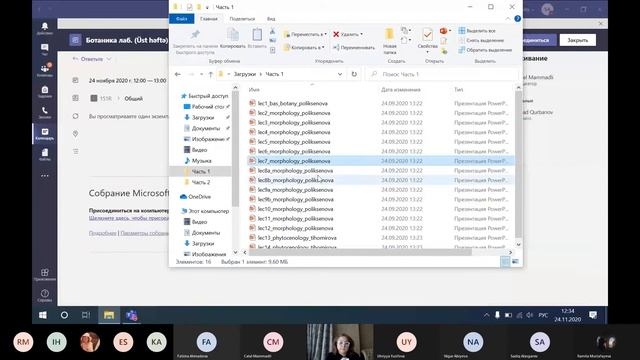
Task: Select OneDrive in the navigation pane
Action: 195,197
